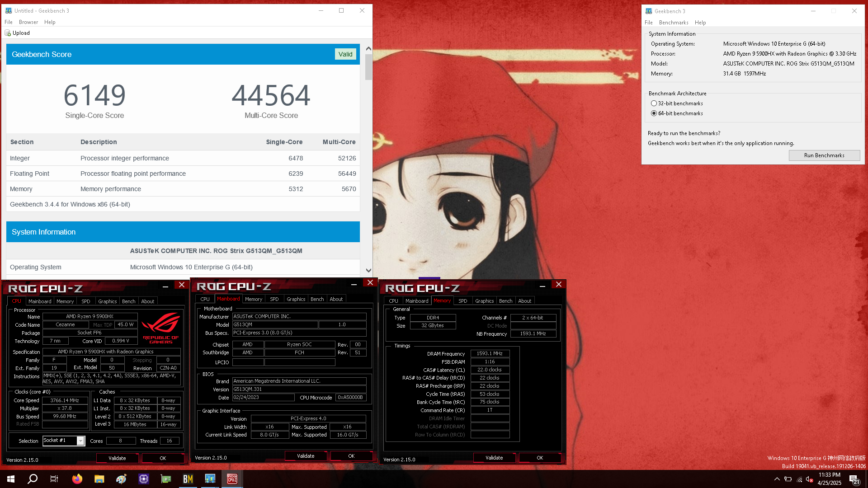The width and height of the screenshot is (868, 488).
Task: Click the Floating Point table row
Action: tap(183, 174)
